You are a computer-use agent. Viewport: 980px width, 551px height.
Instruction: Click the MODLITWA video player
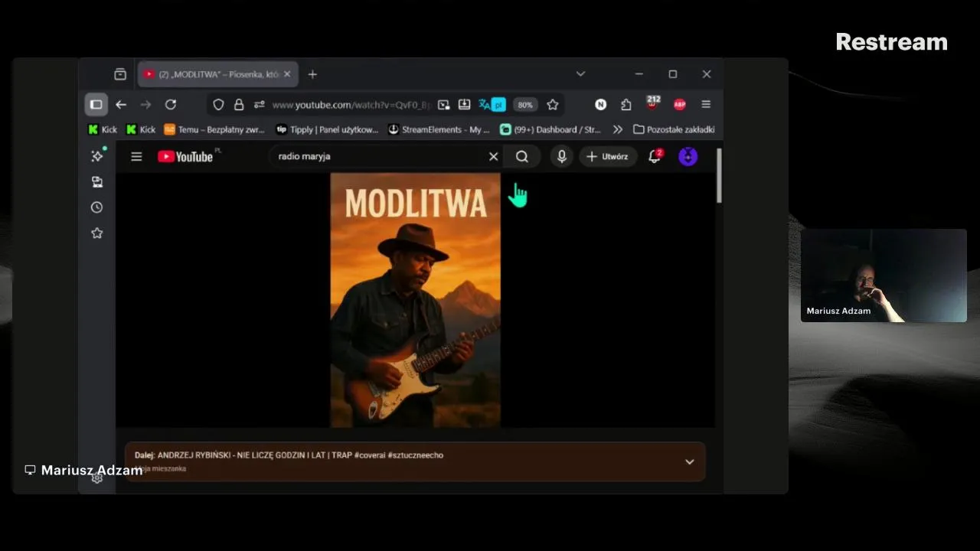coord(415,300)
